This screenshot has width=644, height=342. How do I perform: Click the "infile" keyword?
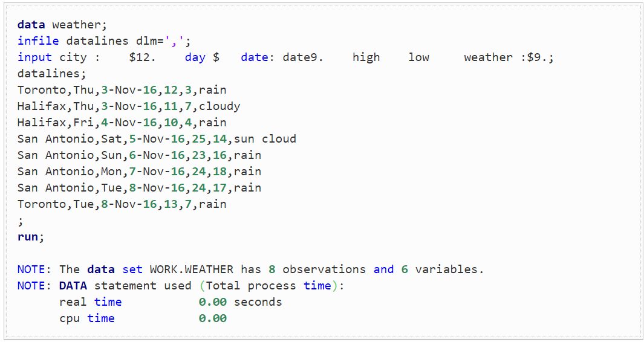click(38, 41)
